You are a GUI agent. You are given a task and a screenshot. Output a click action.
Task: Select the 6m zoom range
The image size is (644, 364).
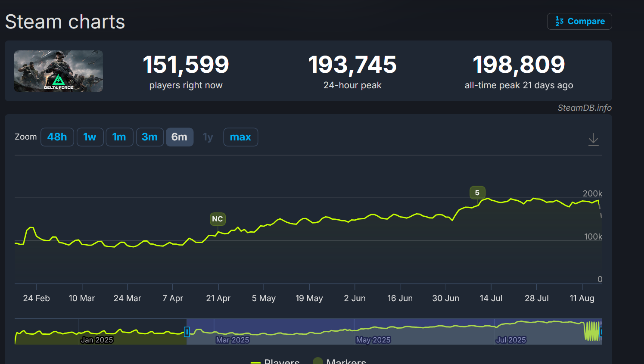click(180, 137)
